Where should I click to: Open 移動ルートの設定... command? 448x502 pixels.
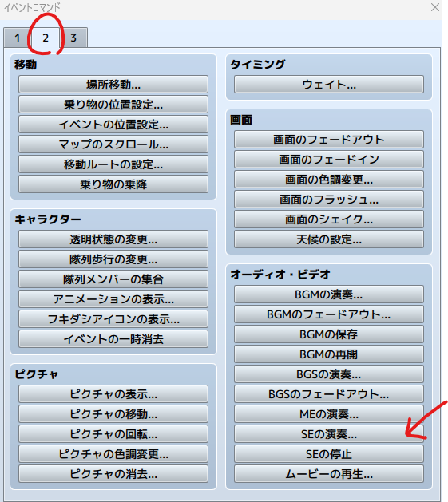pos(113,164)
